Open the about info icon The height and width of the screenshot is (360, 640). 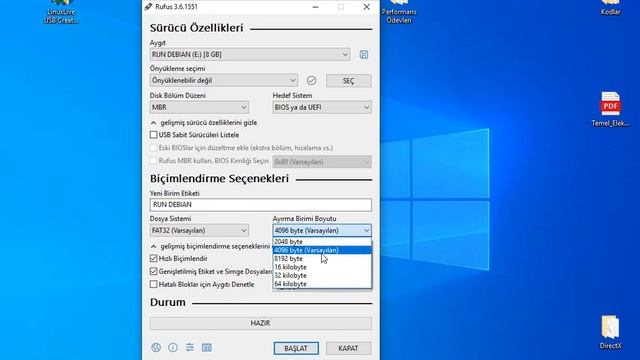173,347
